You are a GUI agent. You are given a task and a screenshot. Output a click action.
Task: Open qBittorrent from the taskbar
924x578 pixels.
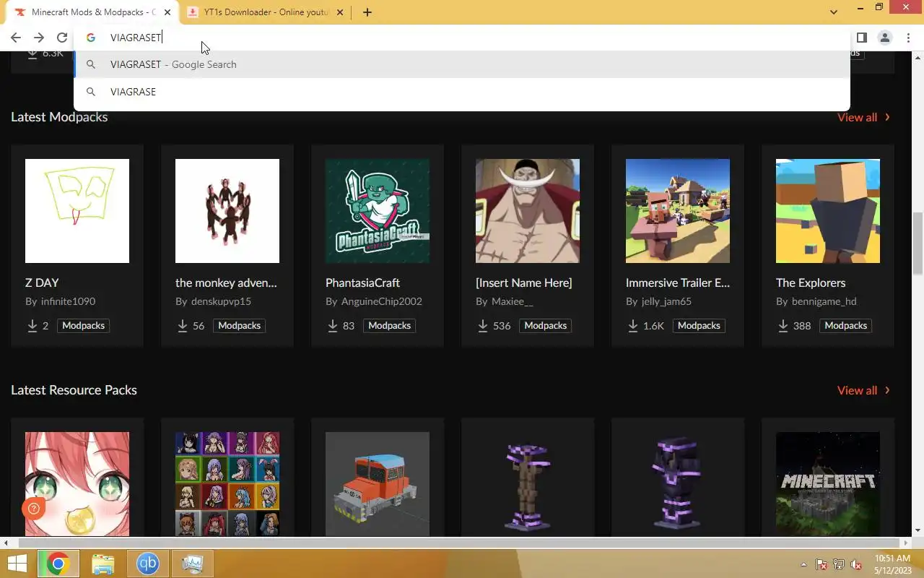pos(148,564)
